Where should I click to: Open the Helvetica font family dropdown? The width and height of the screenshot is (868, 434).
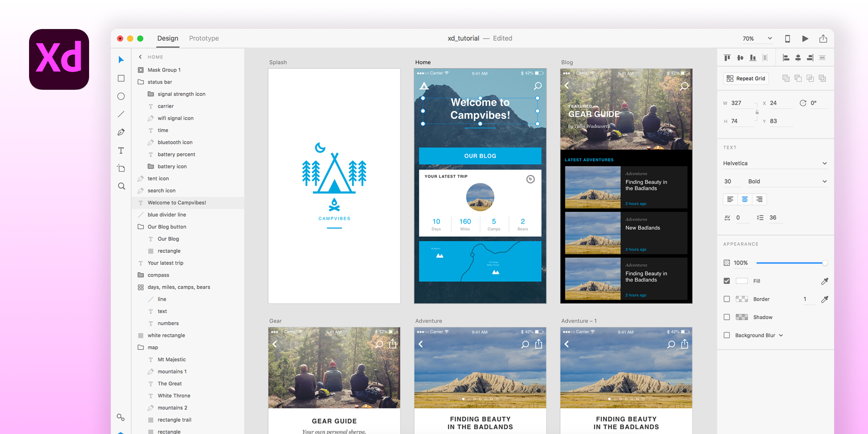775,163
